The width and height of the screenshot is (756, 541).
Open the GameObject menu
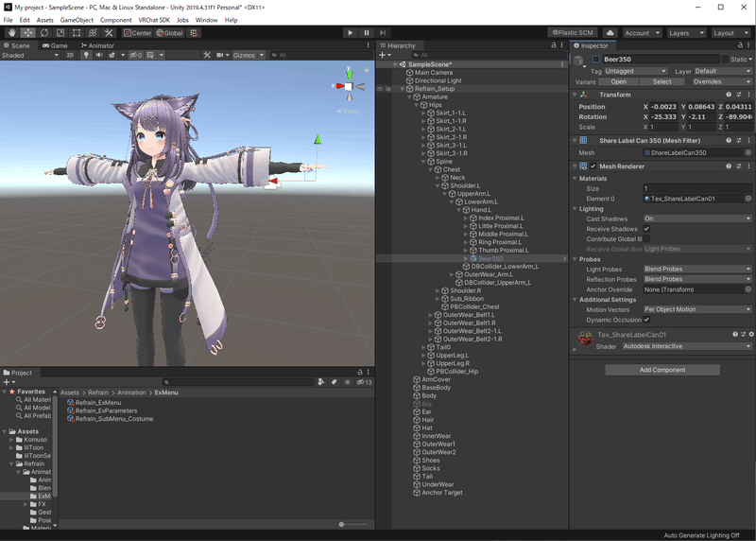click(77, 20)
